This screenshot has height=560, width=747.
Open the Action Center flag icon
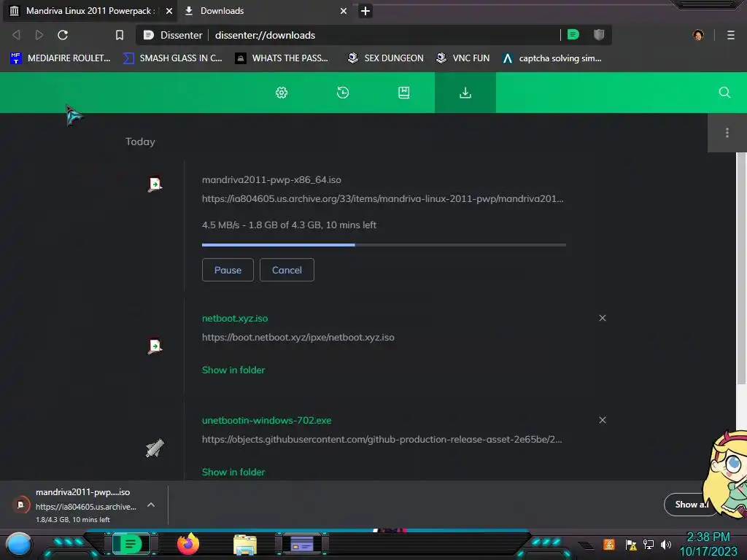coord(631,544)
